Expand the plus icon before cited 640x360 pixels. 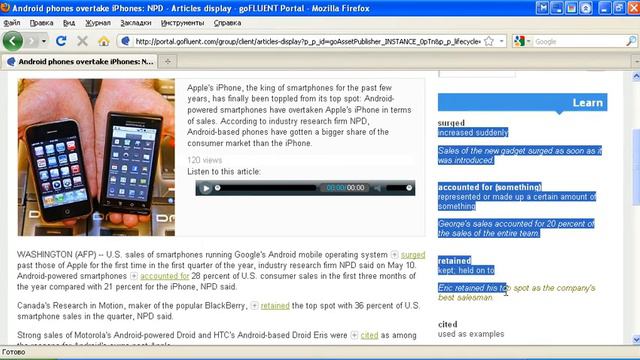coord(354,335)
